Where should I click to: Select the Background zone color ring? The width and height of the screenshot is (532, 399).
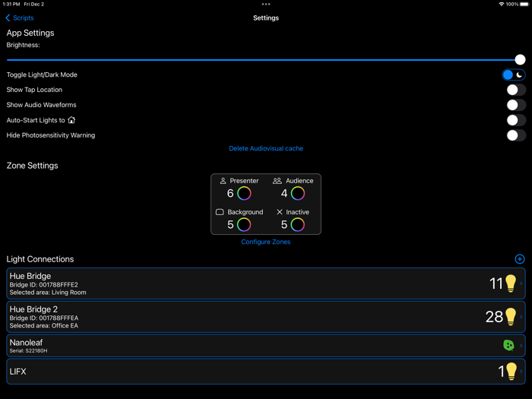coord(244,225)
